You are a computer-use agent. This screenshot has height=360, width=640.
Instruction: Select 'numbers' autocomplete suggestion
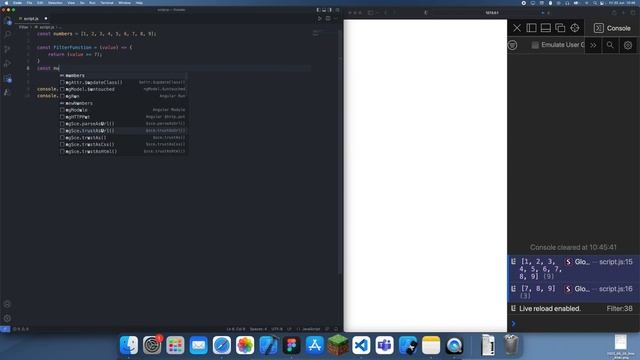click(x=123, y=76)
